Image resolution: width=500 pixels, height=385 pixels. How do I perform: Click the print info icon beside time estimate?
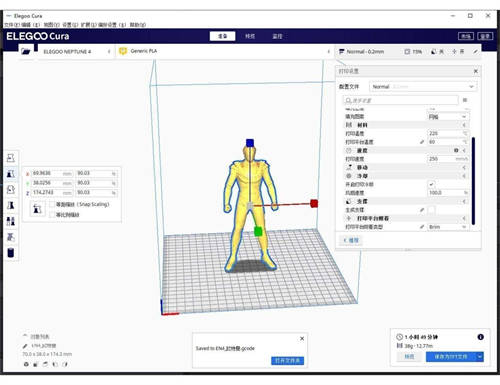(480, 337)
